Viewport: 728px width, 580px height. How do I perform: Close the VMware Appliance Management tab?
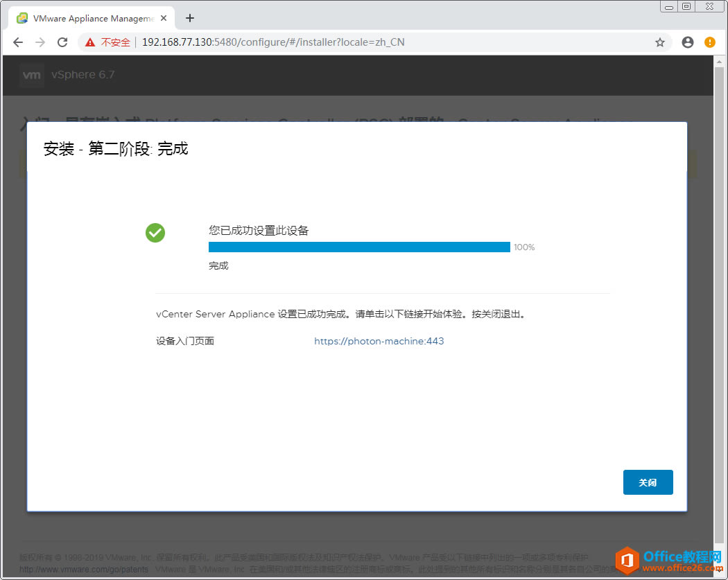coord(164,18)
